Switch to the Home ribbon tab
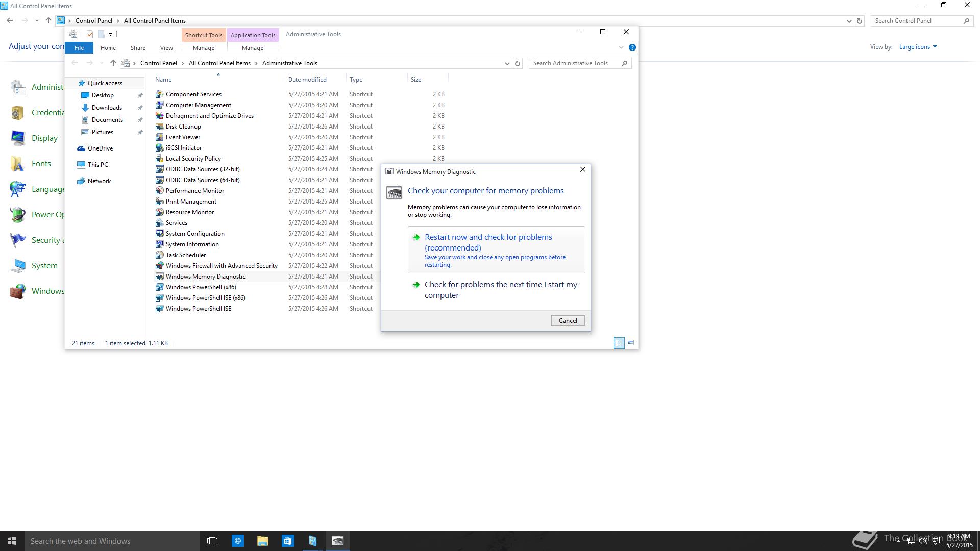Screen dimensions: 980x551 point(108,48)
